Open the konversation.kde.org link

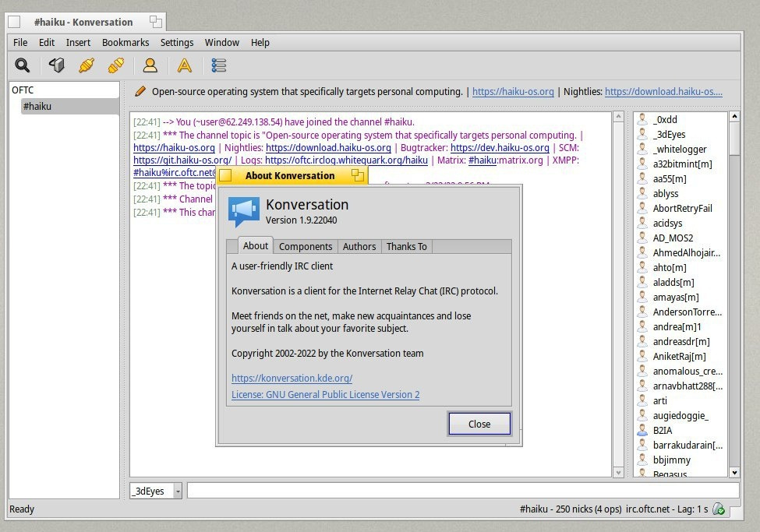[292, 378]
